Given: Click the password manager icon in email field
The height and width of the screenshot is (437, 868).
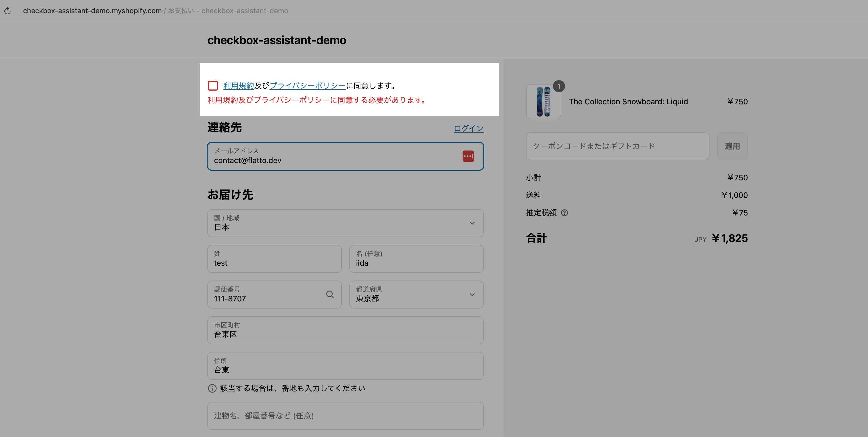Looking at the screenshot, I should pyautogui.click(x=468, y=156).
